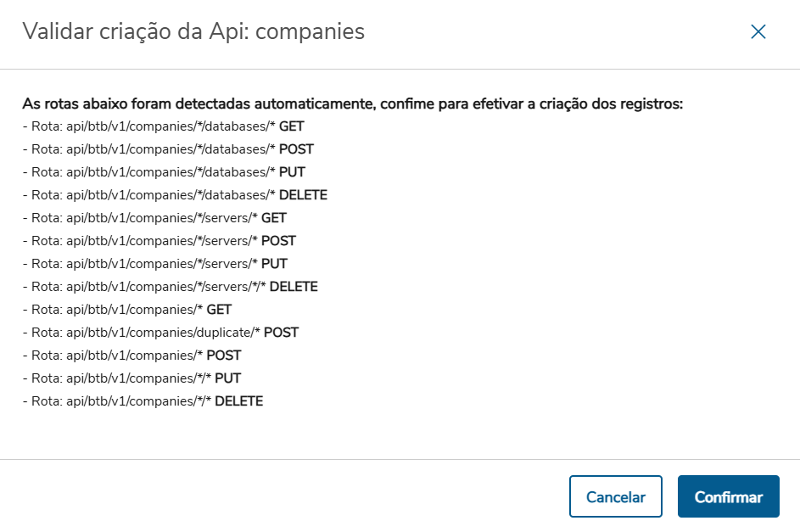The image size is (800, 532).
Task: Close the dialog with the X icon
Action: coord(758,32)
